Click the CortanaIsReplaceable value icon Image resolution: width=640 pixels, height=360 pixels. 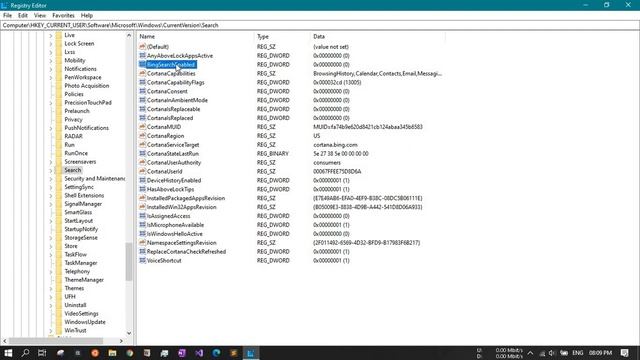(142, 109)
